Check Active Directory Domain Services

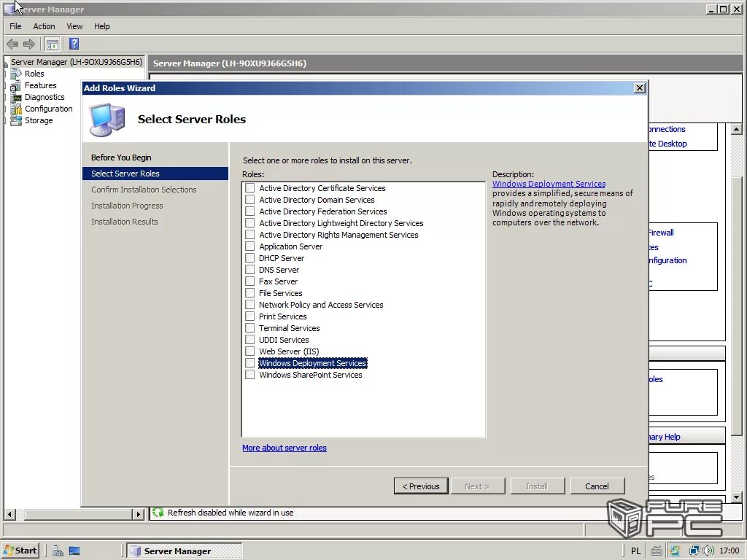point(249,200)
